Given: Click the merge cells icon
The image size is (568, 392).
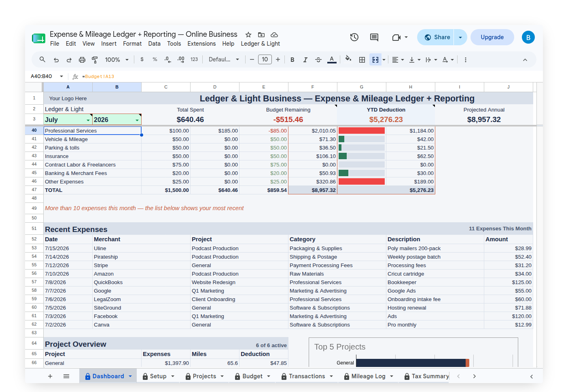Looking at the screenshot, I should tap(375, 60).
